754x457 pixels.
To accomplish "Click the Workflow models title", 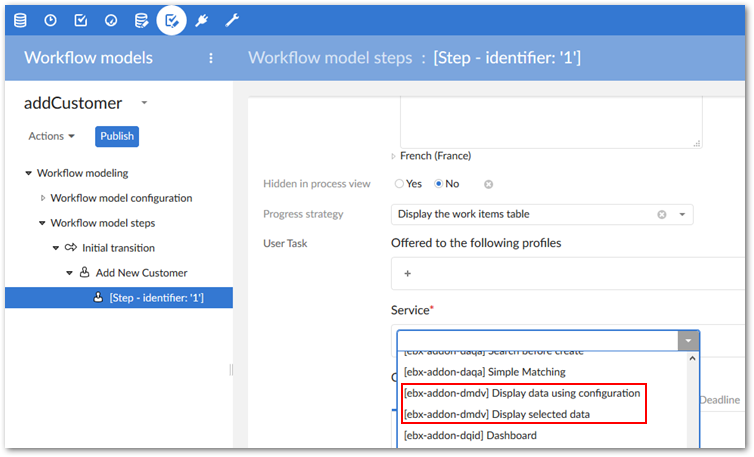I will [88, 58].
